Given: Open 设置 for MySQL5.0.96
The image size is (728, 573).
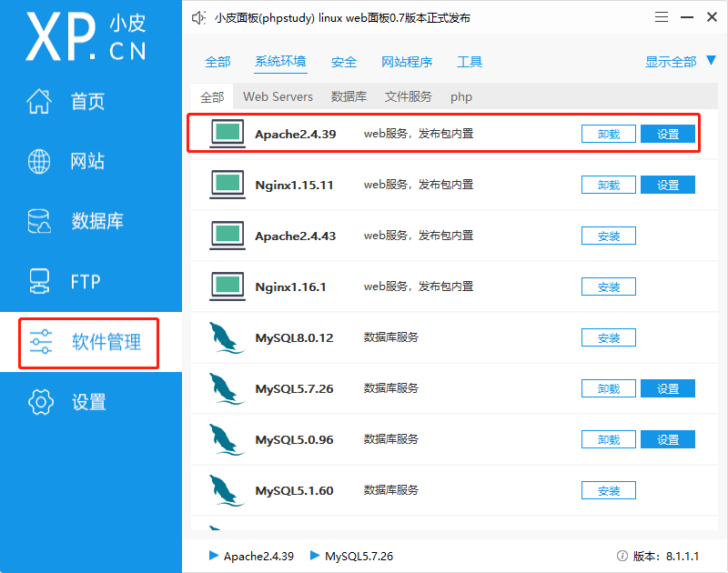Looking at the screenshot, I should click(668, 440).
